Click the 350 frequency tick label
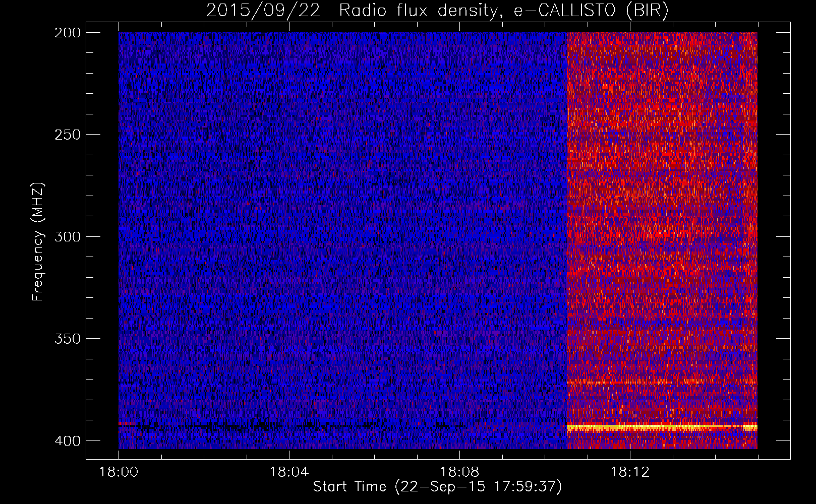 point(68,339)
